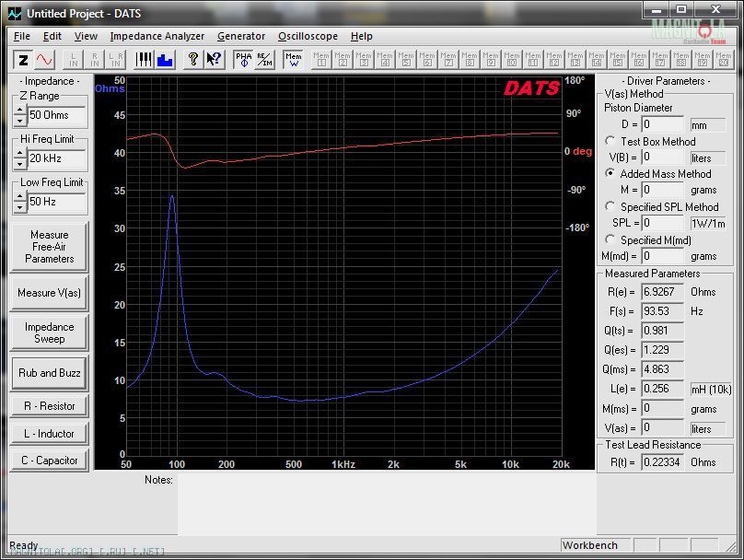Image resolution: width=744 pixels, height=560 pixels.
Task: Toggle the PHA phase display icon
Action: coord(243,60)
